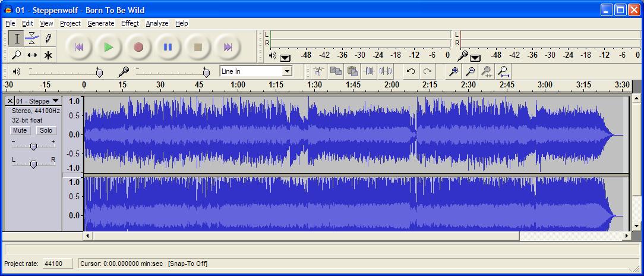The height and width of the screenshot is (276, 644).
Task: Stop playback with the Stop button
Action: pyautogui.click(x=198, y=47)
